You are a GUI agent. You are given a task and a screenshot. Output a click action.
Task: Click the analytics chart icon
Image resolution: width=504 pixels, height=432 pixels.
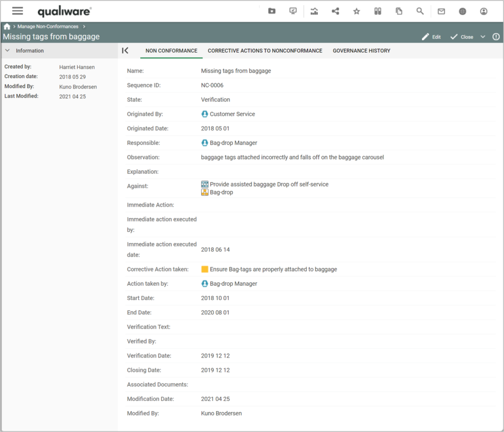pos(314,11)
